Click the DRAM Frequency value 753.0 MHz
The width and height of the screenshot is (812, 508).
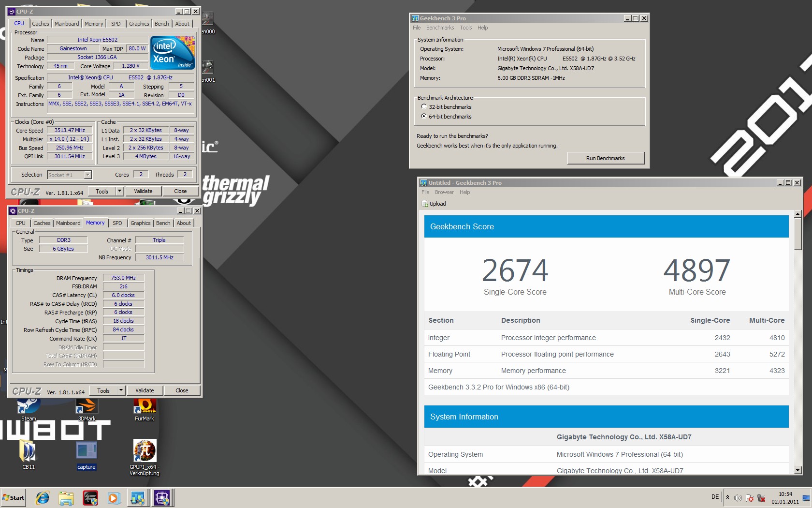point(123,278)
